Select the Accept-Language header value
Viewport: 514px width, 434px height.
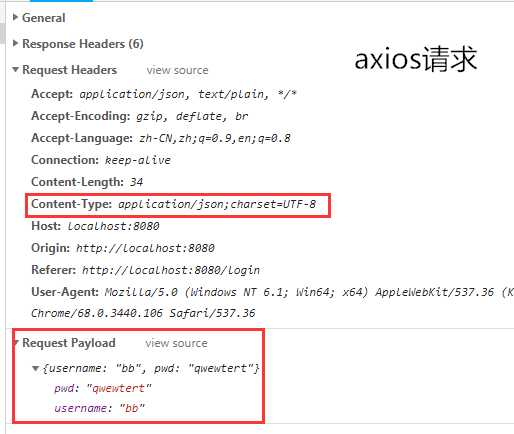215,138
